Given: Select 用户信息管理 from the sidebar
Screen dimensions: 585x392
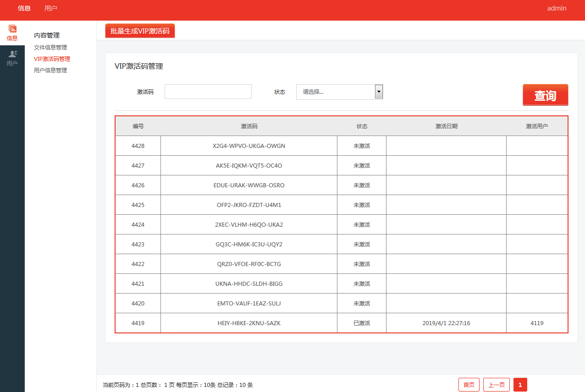Looking at the screenshot, I should (50, 70).
